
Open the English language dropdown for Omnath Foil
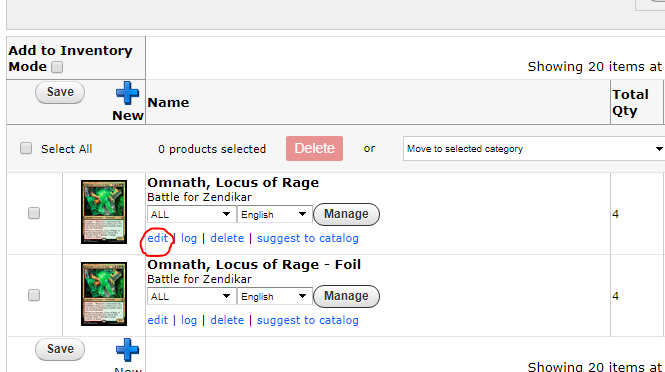click(274, 296)
